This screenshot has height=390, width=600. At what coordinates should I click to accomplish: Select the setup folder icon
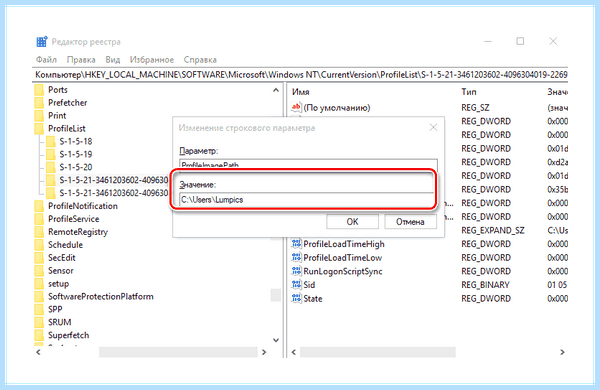(x=39, y=284)
